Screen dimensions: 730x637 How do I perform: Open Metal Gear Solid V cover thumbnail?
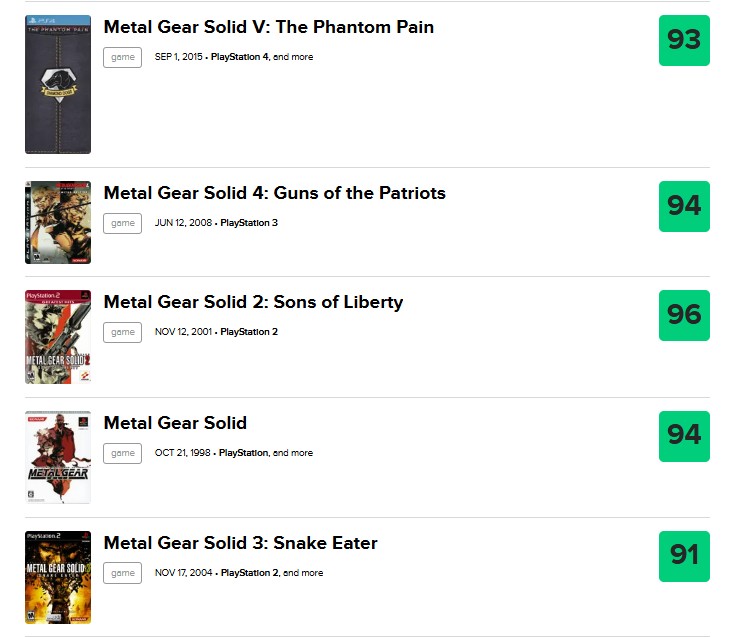[x=58, y=84]
